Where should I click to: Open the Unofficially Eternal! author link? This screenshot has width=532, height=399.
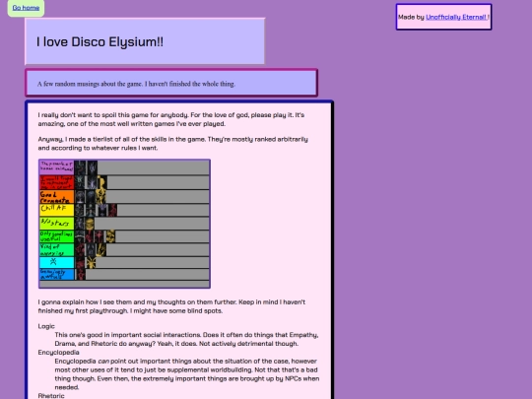pos(456,17)
